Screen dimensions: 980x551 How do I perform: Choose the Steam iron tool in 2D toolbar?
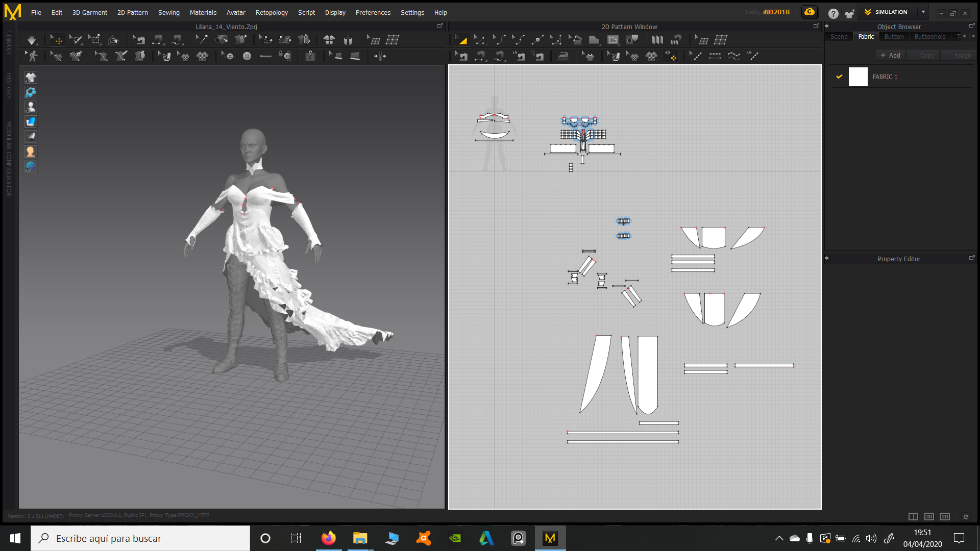[x=563, y=56]
